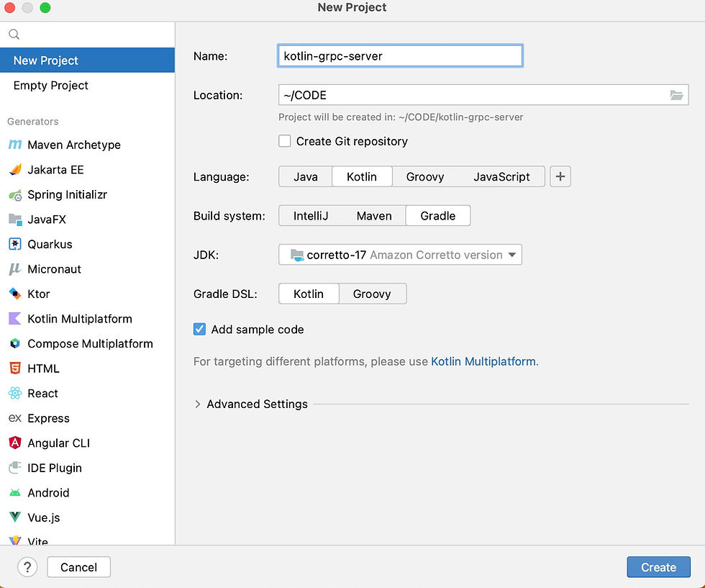705x588 pixels.
Task: Click the Cancel button
Action: (78, 567)
